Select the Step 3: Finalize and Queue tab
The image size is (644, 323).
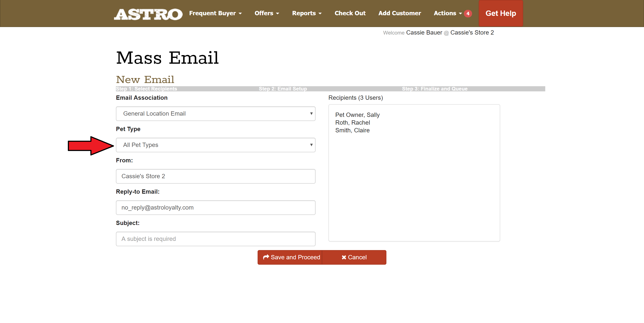(x=434, y=89)
